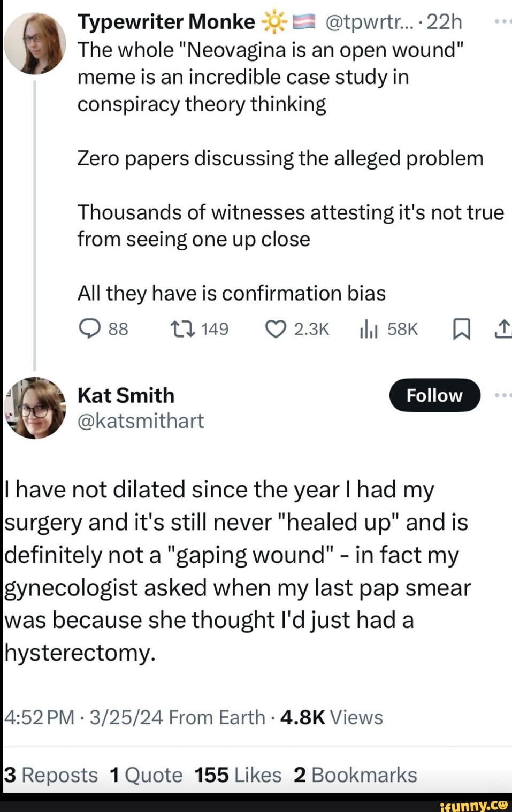The image size is (512, 812).
Task: Click the Typewriter Monke display name
Action: pos(166,22)
